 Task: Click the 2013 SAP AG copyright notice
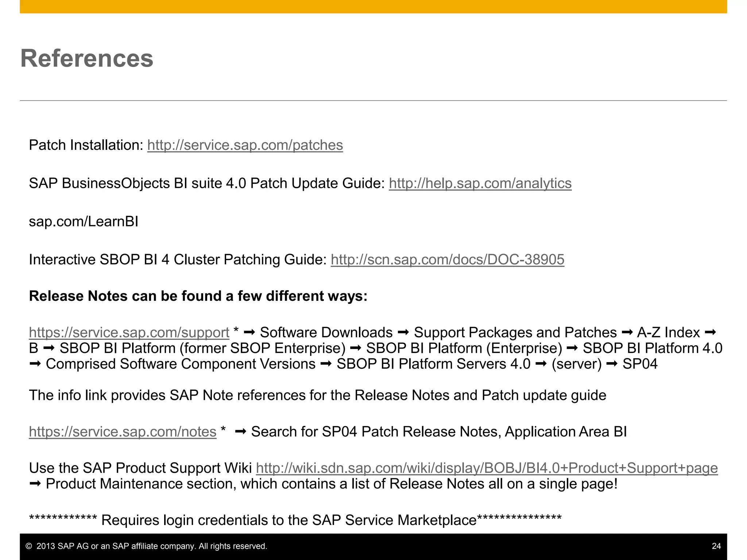pos(147,546)
